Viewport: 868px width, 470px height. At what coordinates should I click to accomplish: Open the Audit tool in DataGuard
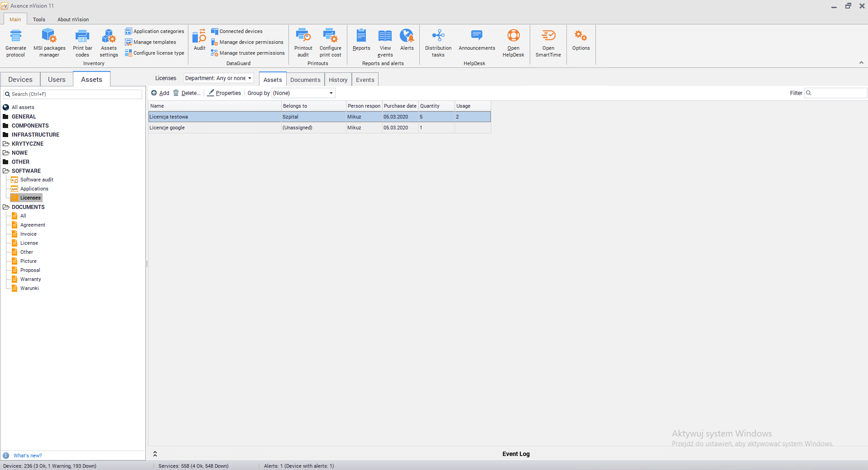199,37
